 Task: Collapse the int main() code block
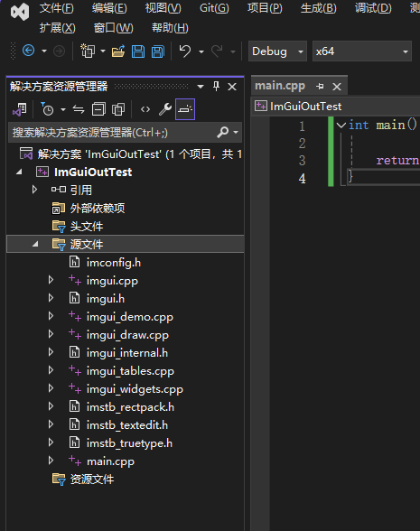[341, 126]
